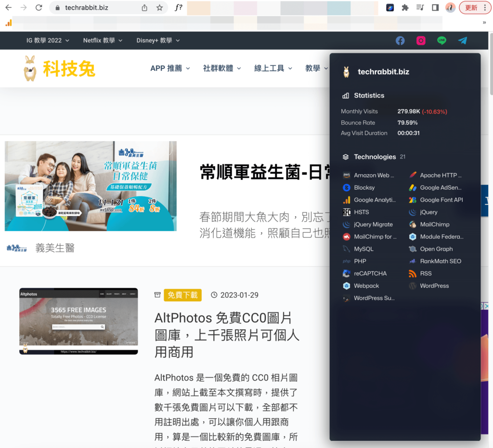493x448 pixels.
Task: Click the HSTS technology icon
Action: (x=347, y=212)
